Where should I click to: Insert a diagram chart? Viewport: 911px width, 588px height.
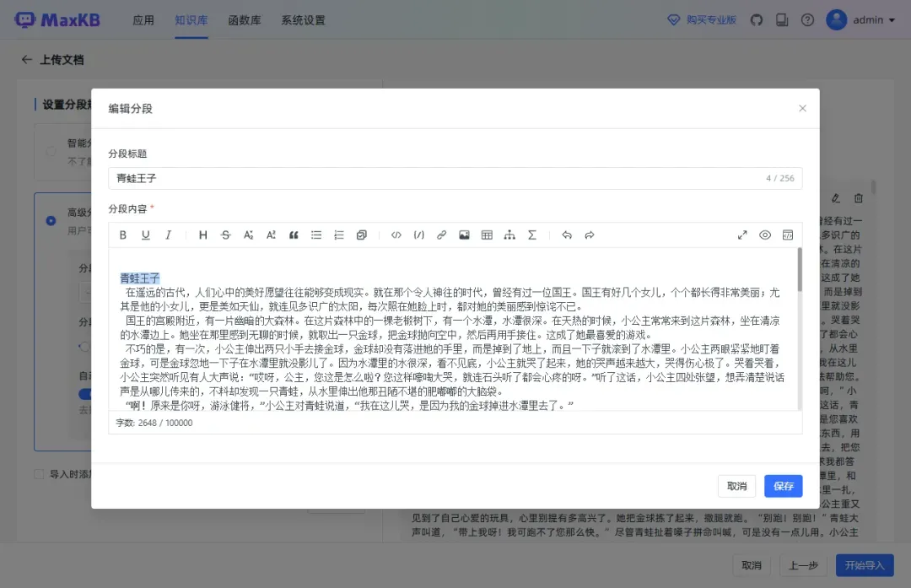click(509, 235)
